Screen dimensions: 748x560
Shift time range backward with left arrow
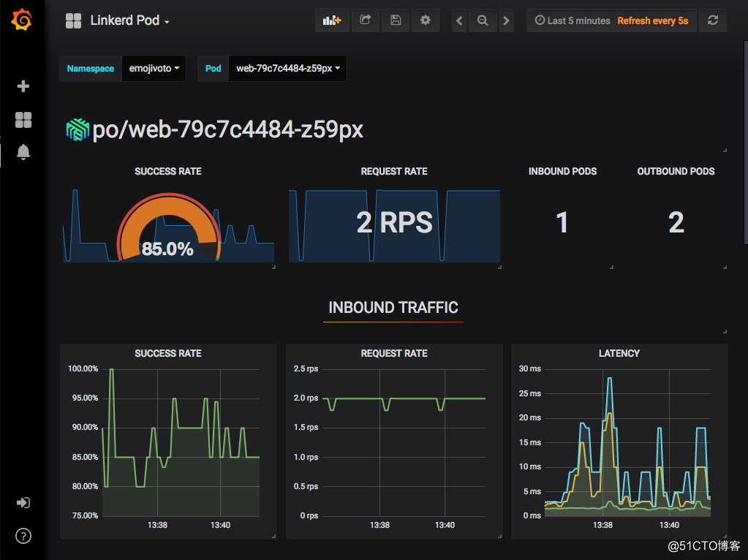point(459,20)
